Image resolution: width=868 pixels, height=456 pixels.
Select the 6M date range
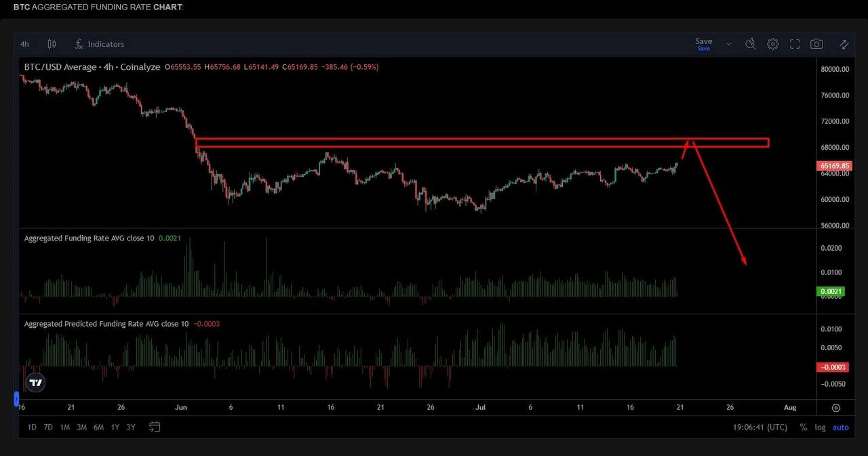(98, 428)
